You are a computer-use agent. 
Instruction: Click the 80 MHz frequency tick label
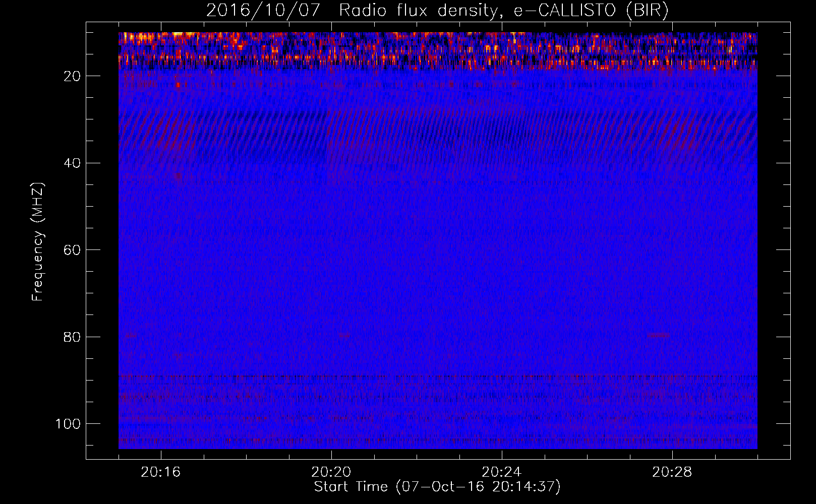click(x=72, y=337)
